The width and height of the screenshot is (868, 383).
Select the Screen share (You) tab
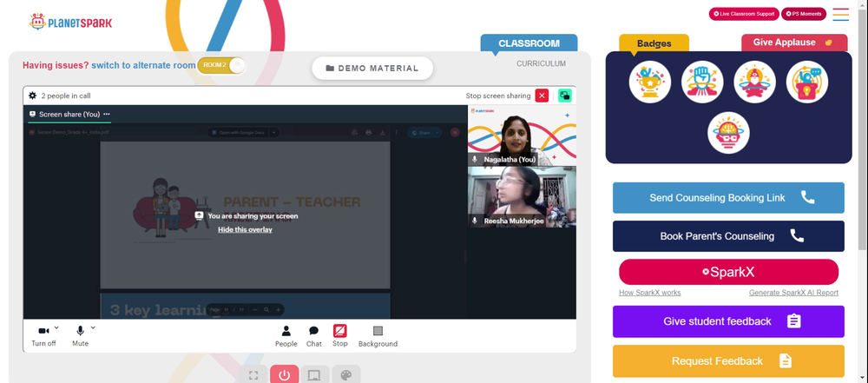[x=69, y=114]
